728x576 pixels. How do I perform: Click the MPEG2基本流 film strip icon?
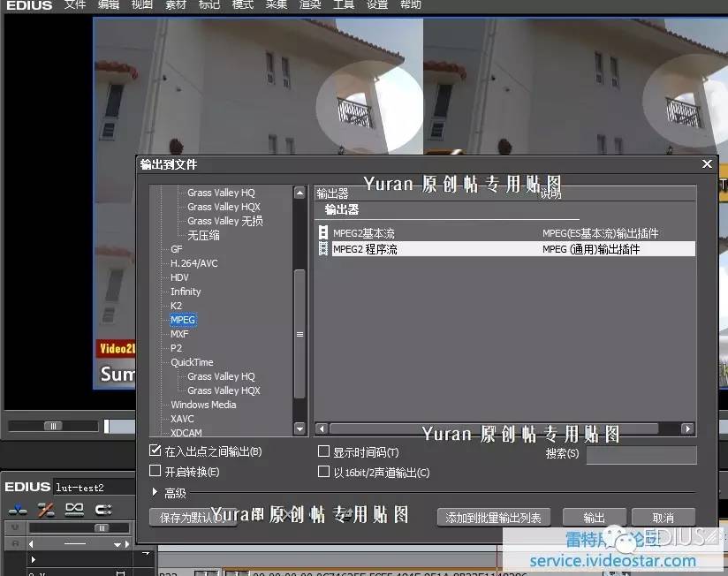click(323, 233)
